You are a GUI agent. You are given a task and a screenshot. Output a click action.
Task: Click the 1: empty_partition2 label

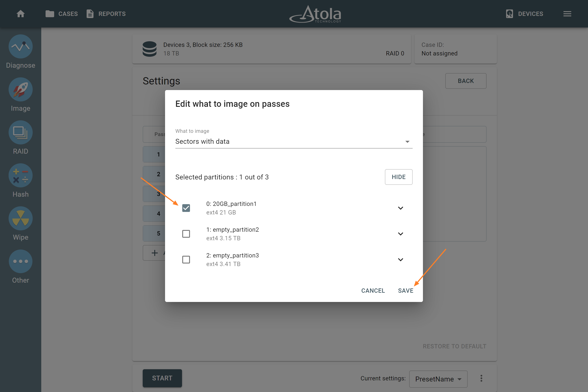pos(233,230)
